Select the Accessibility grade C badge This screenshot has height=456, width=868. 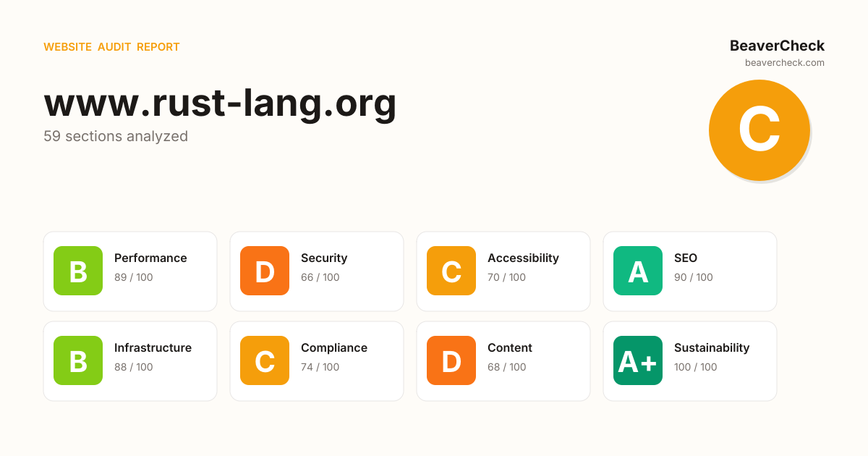pos(451,271)
